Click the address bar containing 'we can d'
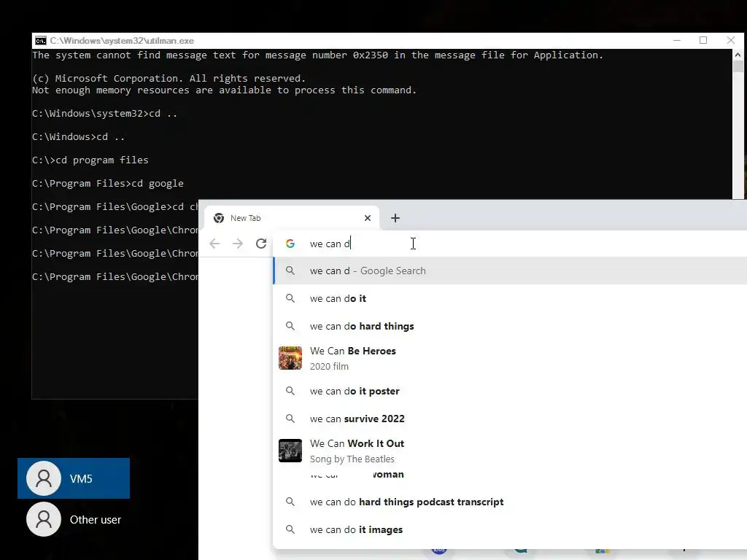 coord(510,244)
